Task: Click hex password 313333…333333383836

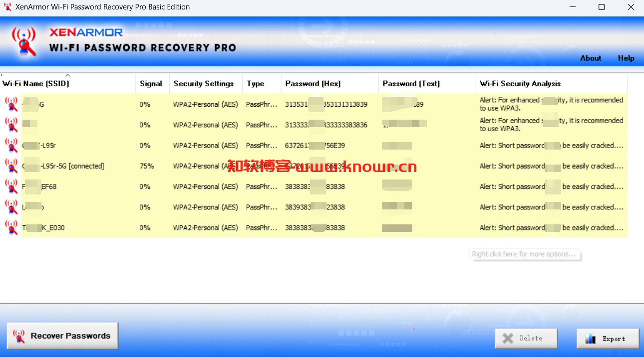Action: click(x=326, y=125)
